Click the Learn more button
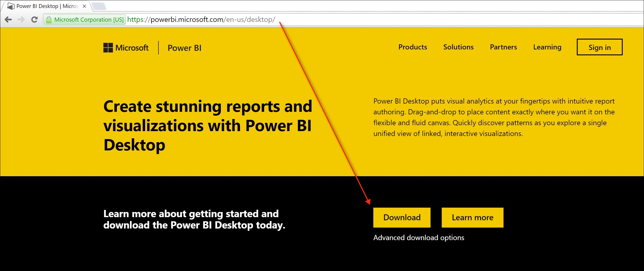The image size is (644, 271). (472, 217)
